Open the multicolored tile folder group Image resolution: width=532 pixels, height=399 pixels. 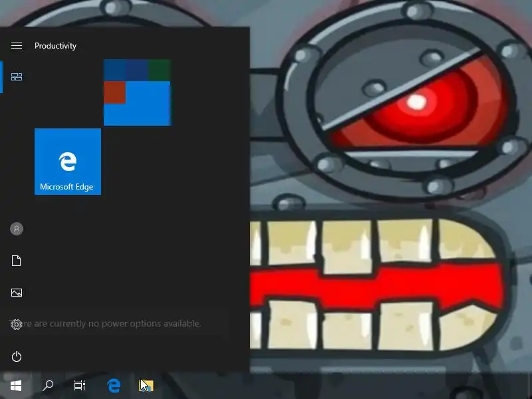point(138,92)
